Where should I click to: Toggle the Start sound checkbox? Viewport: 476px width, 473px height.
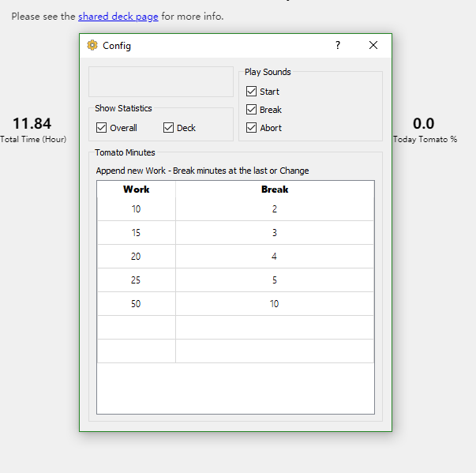point(252,92)
